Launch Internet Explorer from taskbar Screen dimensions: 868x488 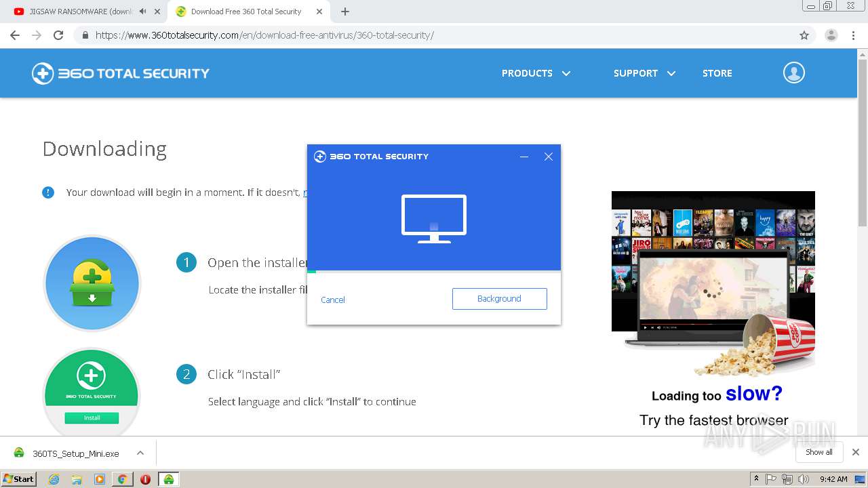tap(54, 479)
